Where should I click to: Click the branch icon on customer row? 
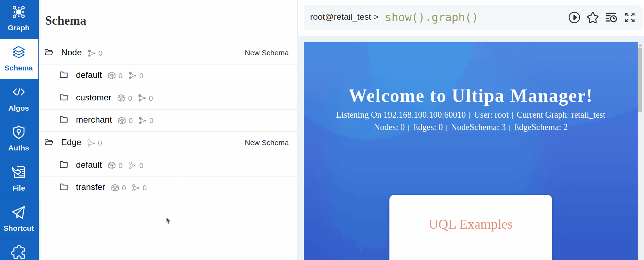(142, 98)
